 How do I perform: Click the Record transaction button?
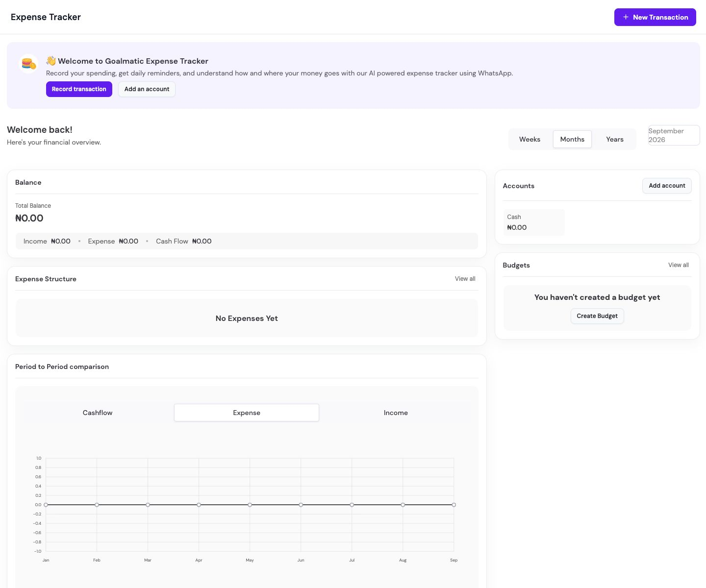[x=79, y=89]
